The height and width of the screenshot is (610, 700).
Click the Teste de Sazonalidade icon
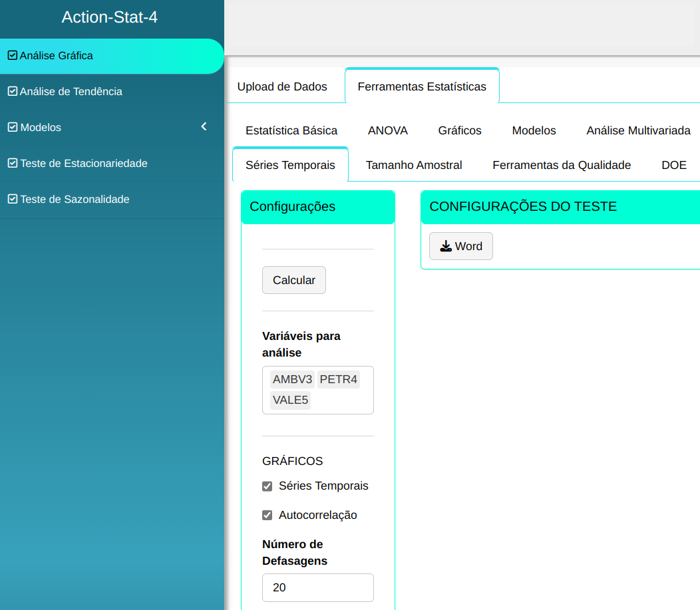click(x=12, y=200)
